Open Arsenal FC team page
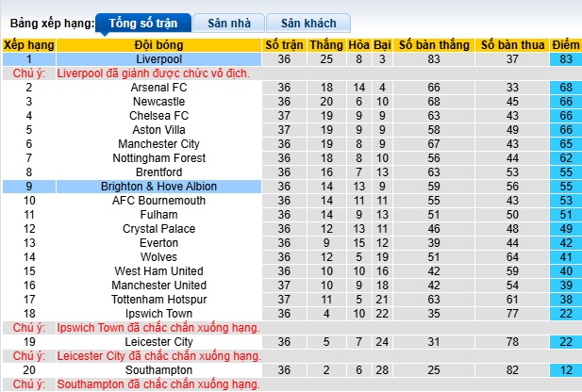Screen dimensions: 582x392 tap(158, 88)
